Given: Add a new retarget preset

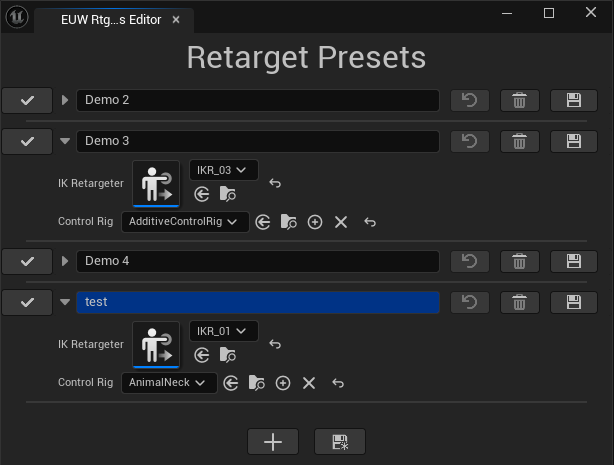Looking at the screenshot, I should tap(272, 441).
